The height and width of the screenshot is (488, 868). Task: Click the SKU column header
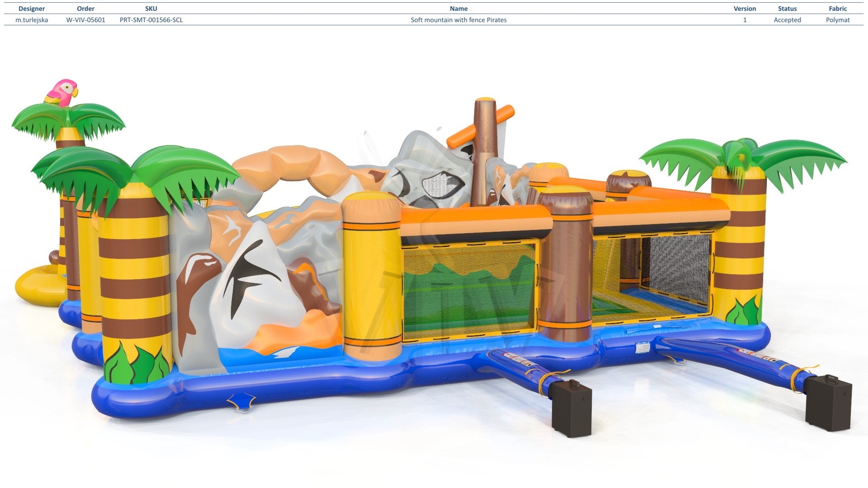pos(151,9)
